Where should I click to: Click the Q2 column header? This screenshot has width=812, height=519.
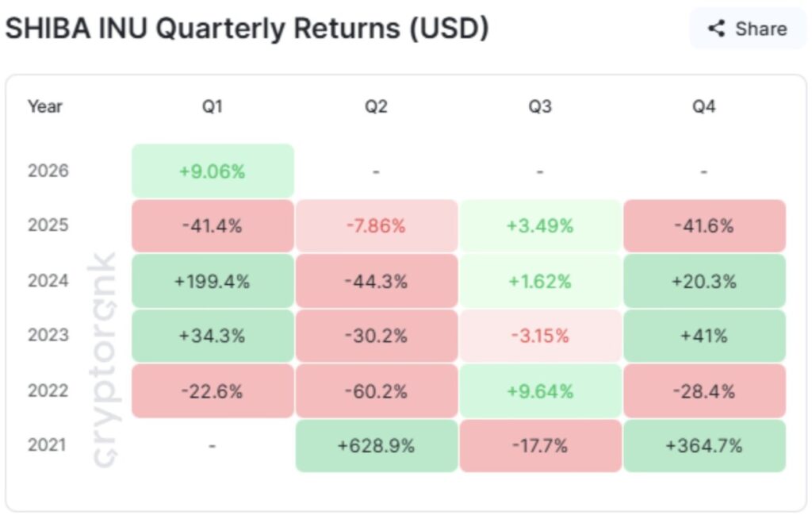(x=377, y=106)
